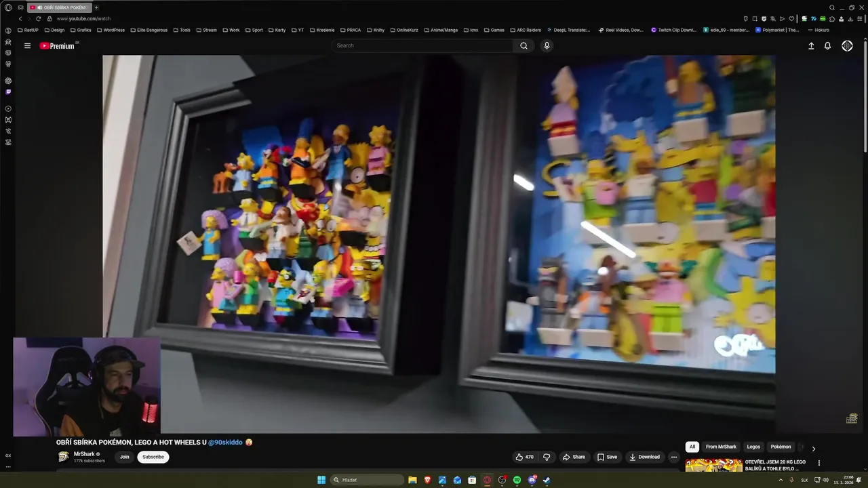The image size is (868, 488).
Task: Click the Share button
Action: pyautogui.click(x=574, y=457)
